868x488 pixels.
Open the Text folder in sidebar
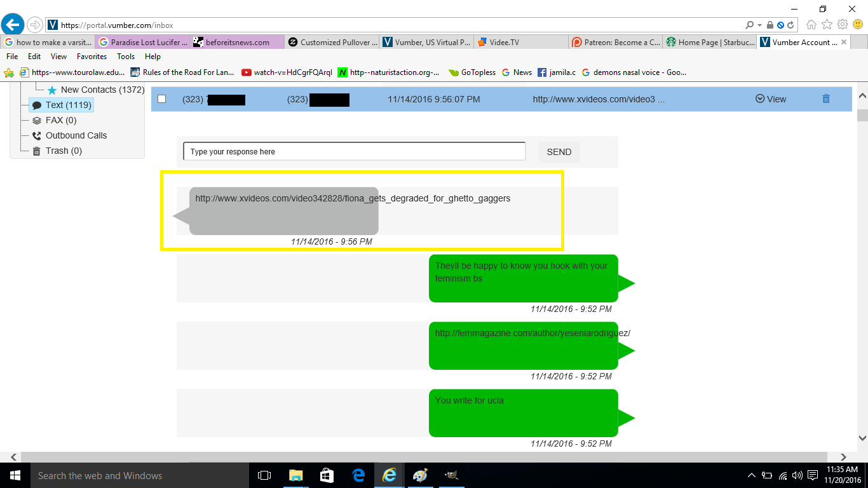62,105
